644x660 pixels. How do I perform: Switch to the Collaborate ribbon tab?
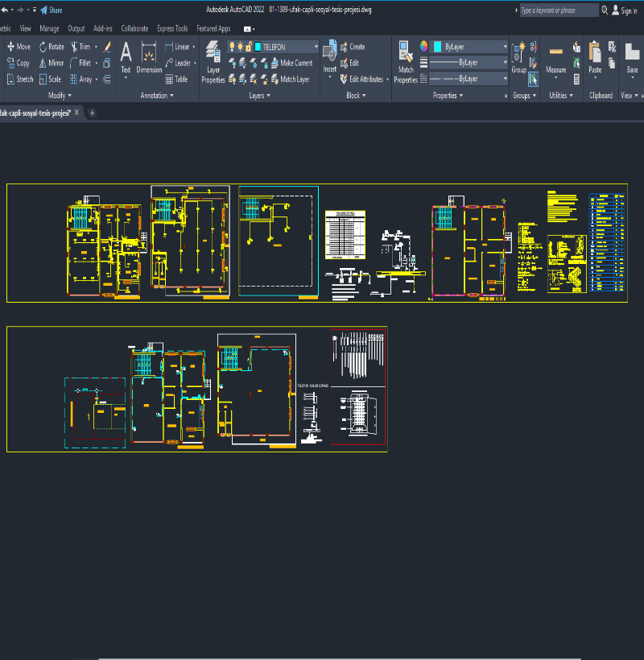134,28
